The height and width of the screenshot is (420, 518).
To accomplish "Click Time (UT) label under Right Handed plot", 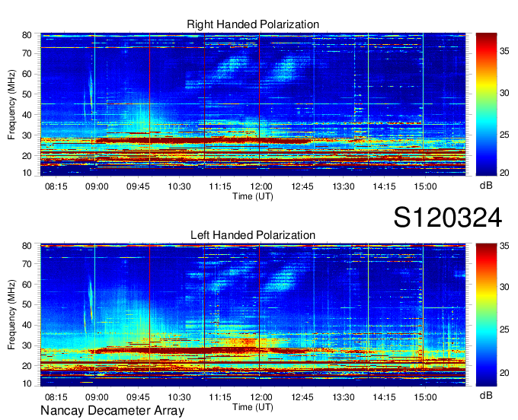I will (253, 196).
